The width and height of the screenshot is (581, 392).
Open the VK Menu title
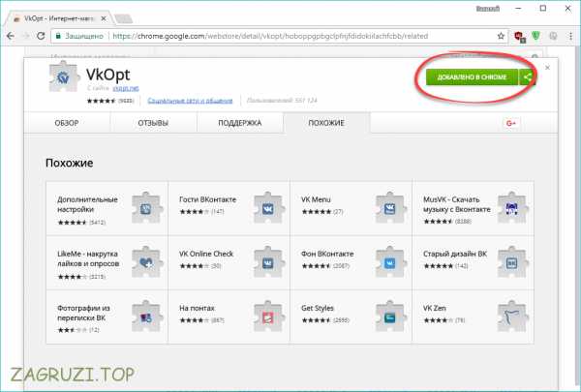316,199
